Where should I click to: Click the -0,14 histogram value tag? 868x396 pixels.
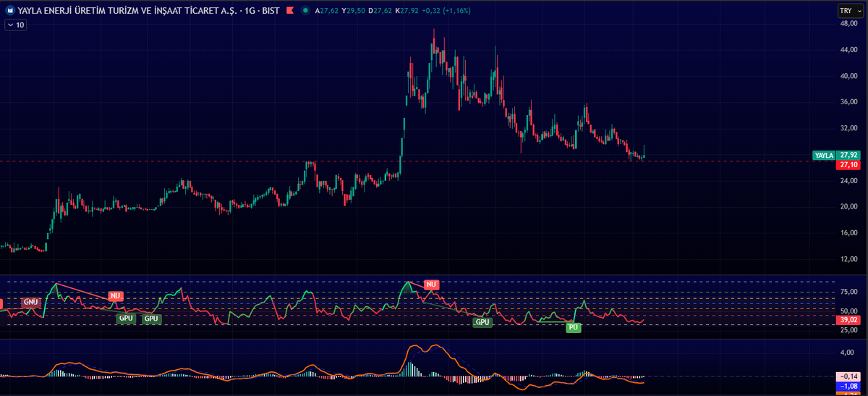[848, 376]
